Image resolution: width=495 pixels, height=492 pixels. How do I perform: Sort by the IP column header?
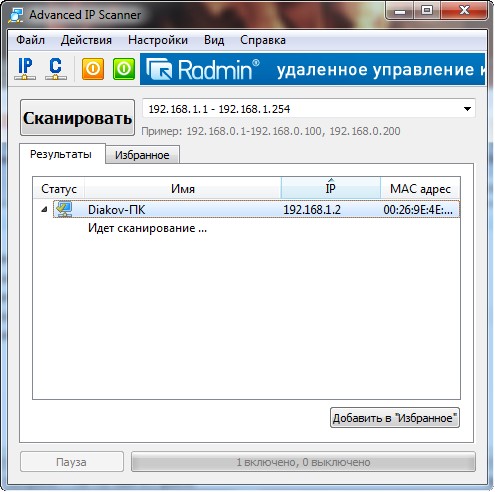pyautogui.click(x=331, y=189)
